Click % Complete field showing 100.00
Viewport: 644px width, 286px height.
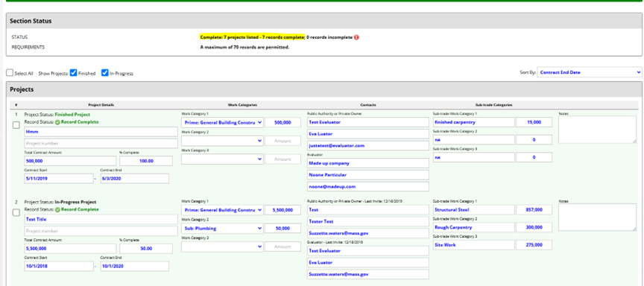click(146, 161)
